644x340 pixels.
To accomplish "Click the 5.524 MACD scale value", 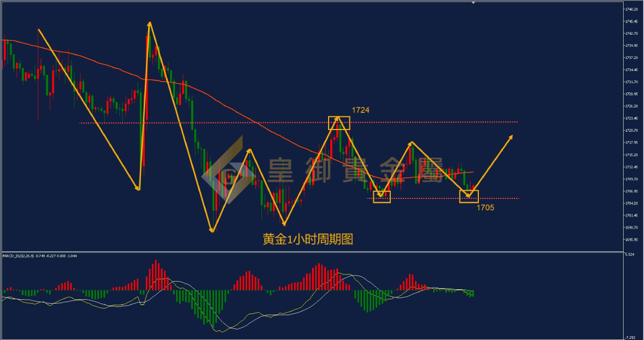I will [630, 255].
